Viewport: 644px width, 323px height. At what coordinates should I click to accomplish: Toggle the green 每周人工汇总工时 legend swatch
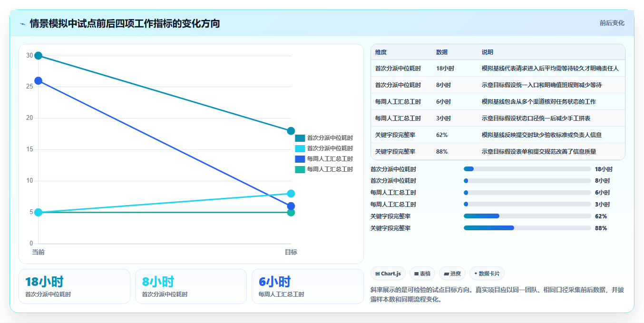pos(300,169)
